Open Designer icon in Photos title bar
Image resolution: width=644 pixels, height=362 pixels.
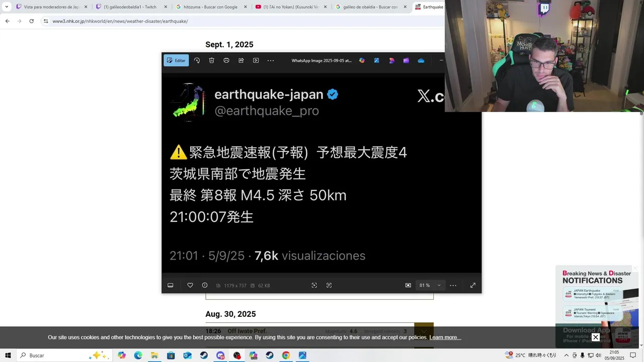376,60
